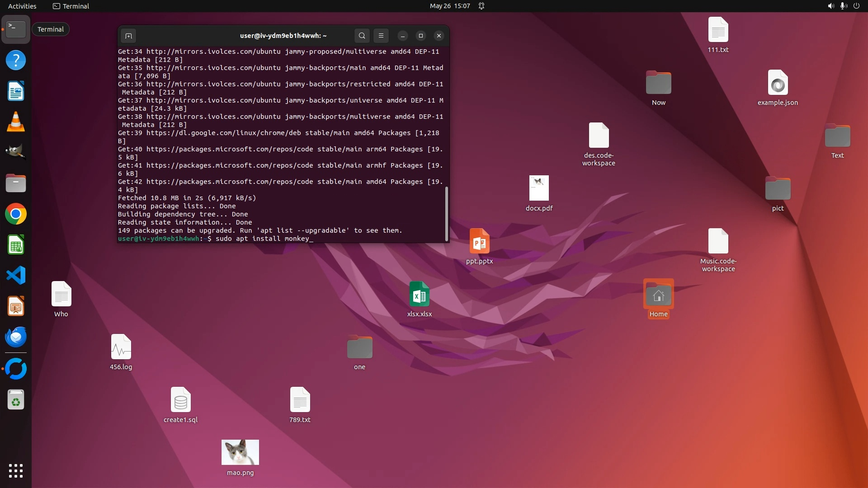The height and width of the screenshot is (488, 868).
Task: Click the microphone indicator
Action: 843,6
